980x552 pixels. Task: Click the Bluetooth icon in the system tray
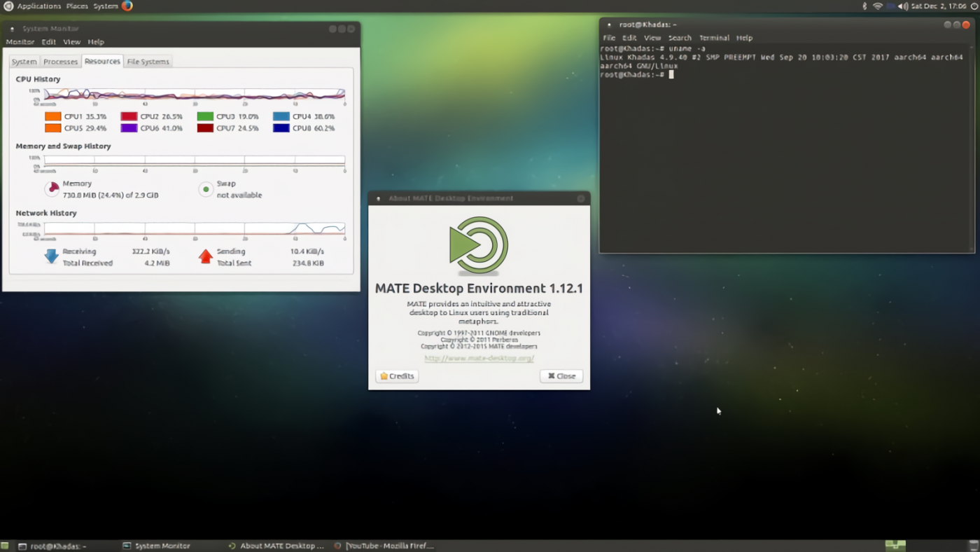[864, 6]
